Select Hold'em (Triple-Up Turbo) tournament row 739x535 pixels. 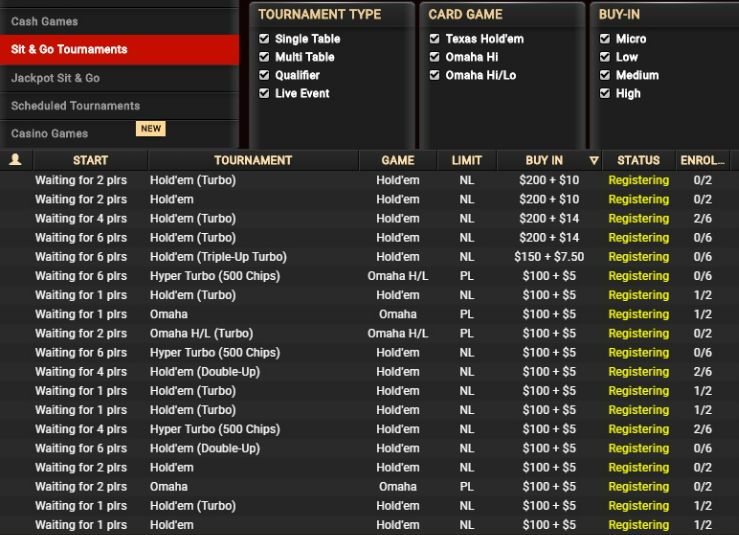[x=370, y=257]
